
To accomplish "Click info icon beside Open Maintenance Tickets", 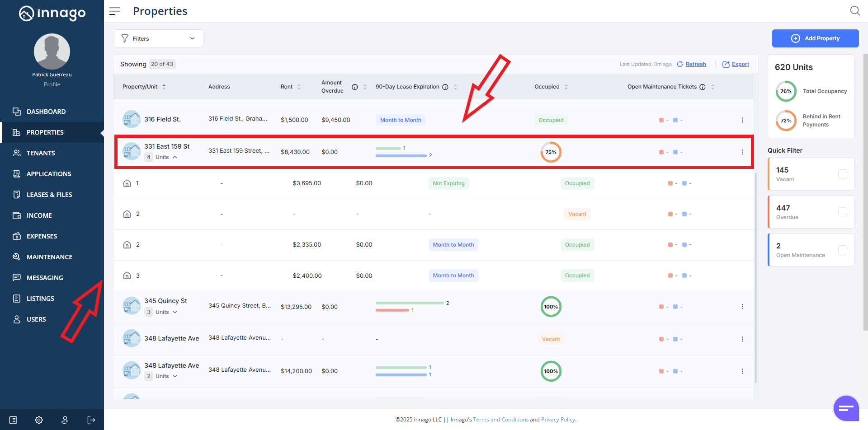I will coord(703,87).
